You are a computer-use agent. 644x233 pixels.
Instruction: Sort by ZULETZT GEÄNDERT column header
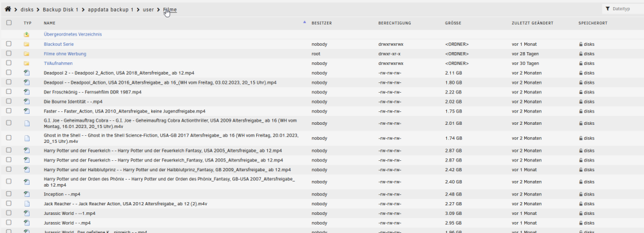tap(533, 23)
